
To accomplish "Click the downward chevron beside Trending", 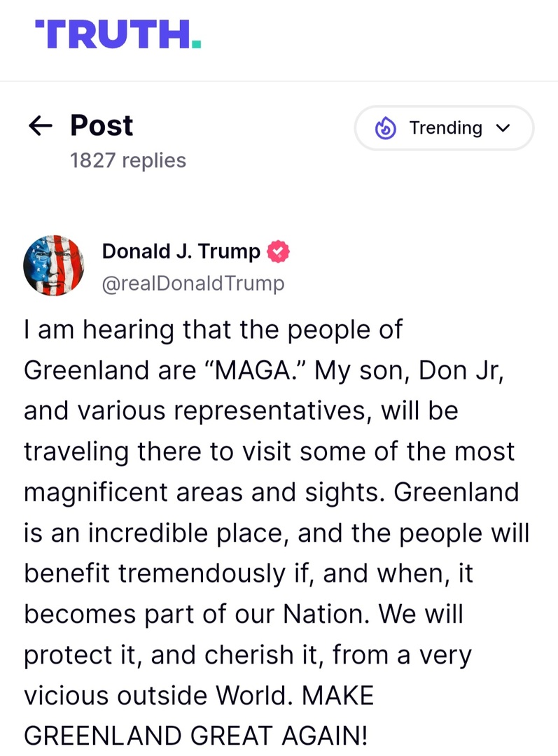I will (504, 128).
